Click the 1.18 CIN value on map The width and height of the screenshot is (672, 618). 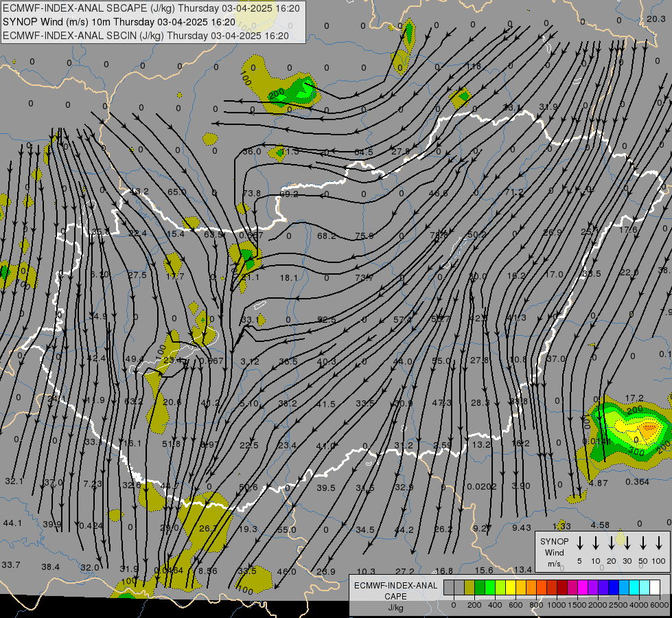[x=474, y=67]
